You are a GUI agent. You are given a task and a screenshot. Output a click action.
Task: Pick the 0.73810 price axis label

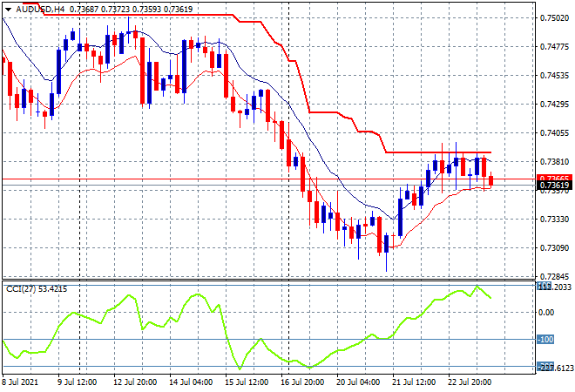[x=554, y=162]
